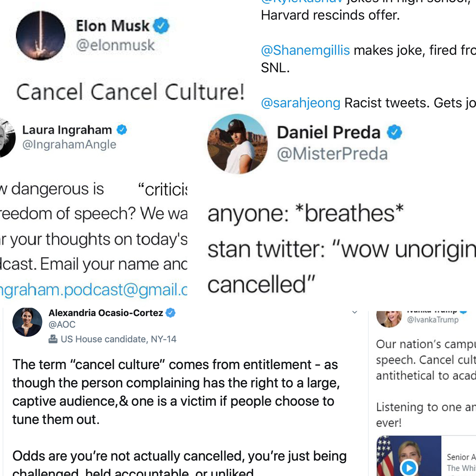
Task: Click the verified badge beside Elon Musk
Action: click(161, 26)
